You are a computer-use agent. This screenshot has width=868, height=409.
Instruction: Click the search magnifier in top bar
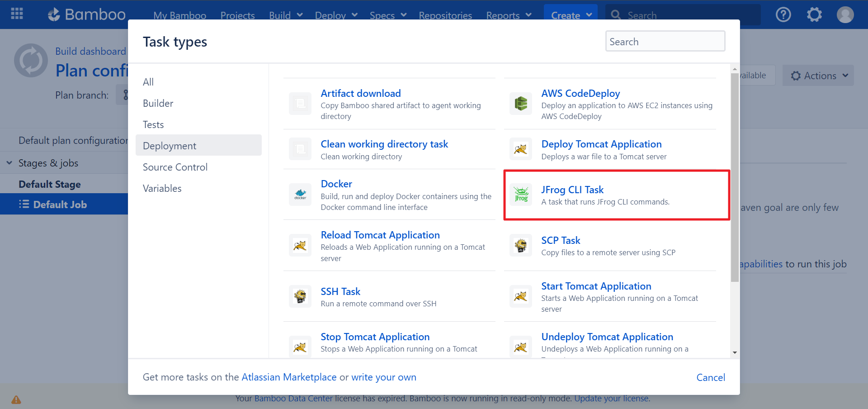point(616,15)
